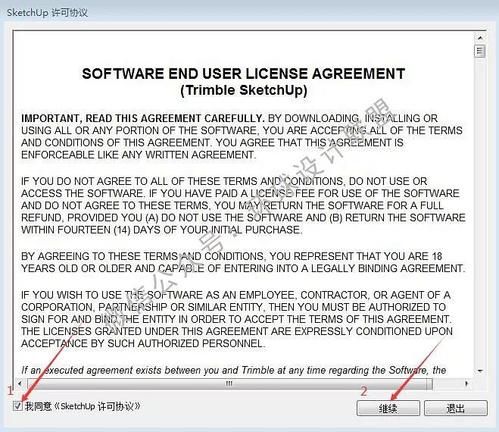This screenshot has height=432, width=499.
Task: Click the BY AGREEING TO THESE TERMS paragraph
Action: [243, 262]
